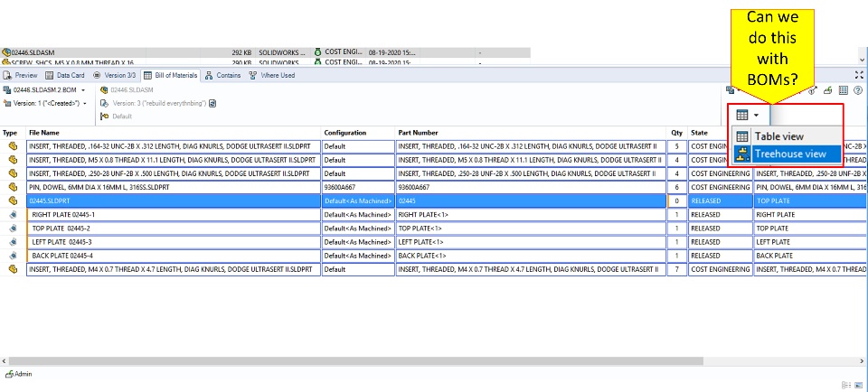Viewport: 868px width, 392px height.
Task: Click body icon for BACK PLATE 02445-4 row
Action: [13, 256]
